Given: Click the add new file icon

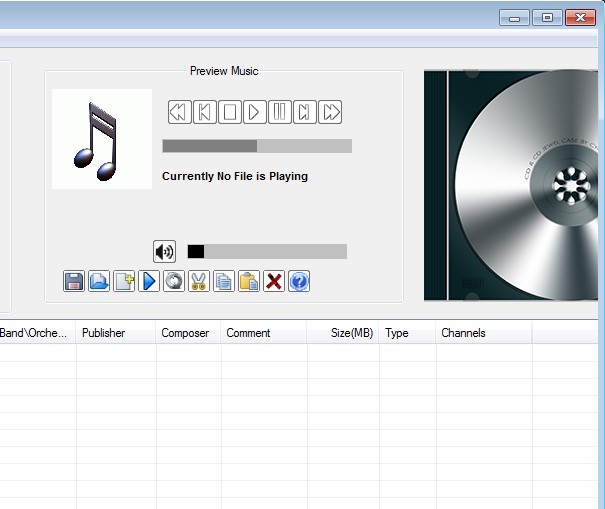Looking at the screenshot, I should [124, 281].
